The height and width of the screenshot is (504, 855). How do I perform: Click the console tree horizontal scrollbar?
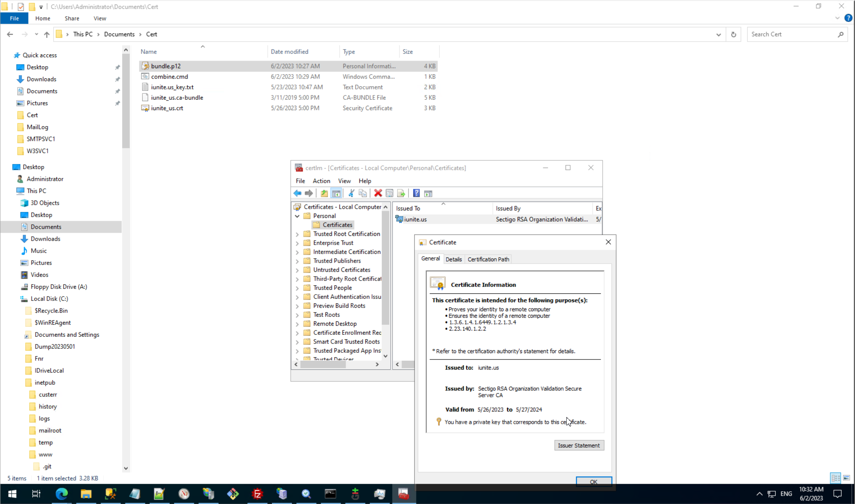(x=323, y=364)
